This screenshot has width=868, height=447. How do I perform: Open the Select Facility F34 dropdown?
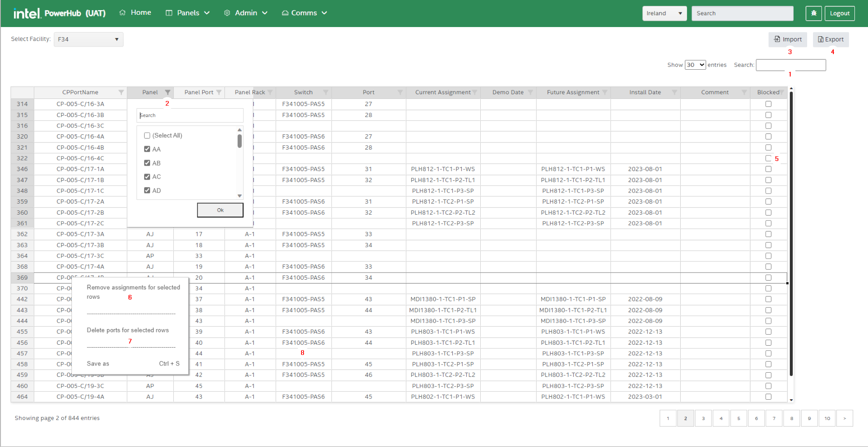point(88,39)
